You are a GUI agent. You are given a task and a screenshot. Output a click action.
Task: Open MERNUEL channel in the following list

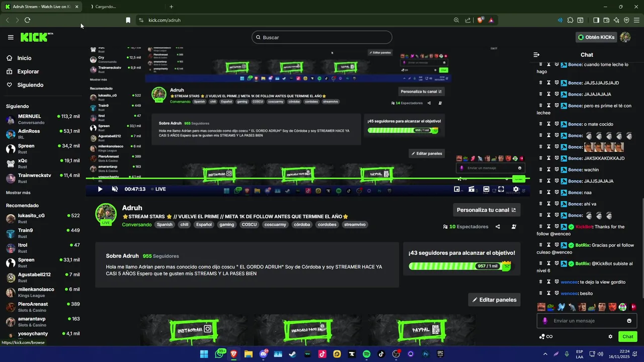click(43, 119)
